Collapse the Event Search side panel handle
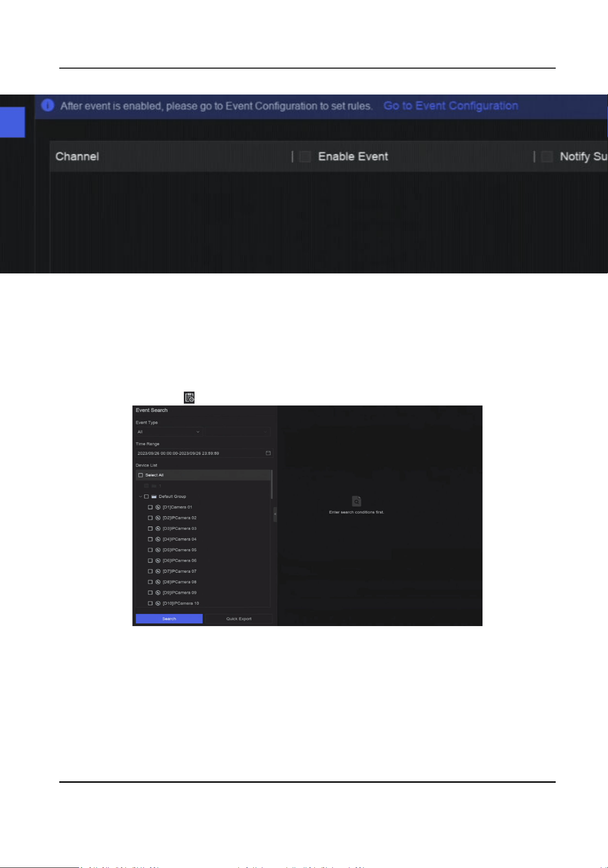Image resolution: width=608 pixels, height=868 pixels. pyautogui.click(x=275, y=514)
